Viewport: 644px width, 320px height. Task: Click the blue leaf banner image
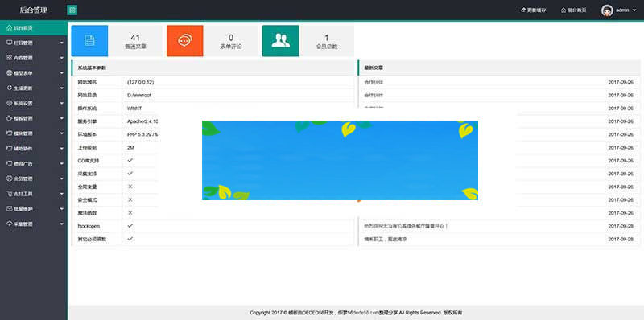340,161
